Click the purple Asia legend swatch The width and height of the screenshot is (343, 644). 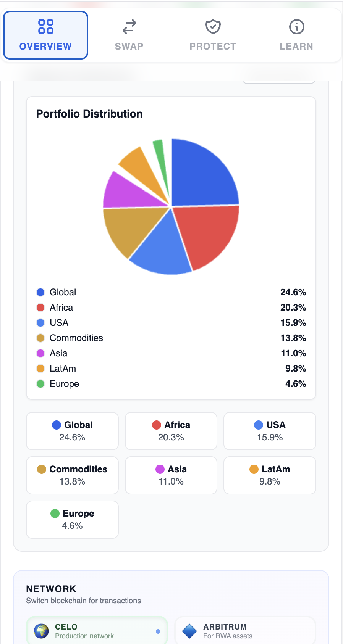click(x=40, y=353)
